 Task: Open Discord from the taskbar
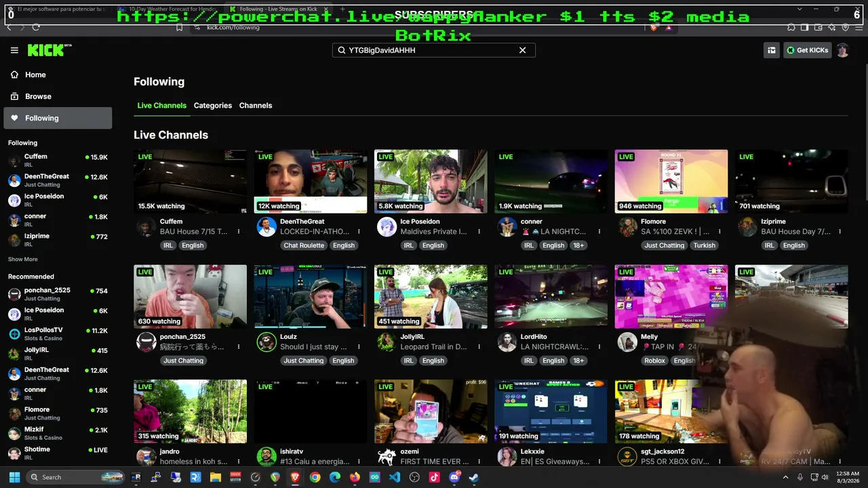coord(454,477)
